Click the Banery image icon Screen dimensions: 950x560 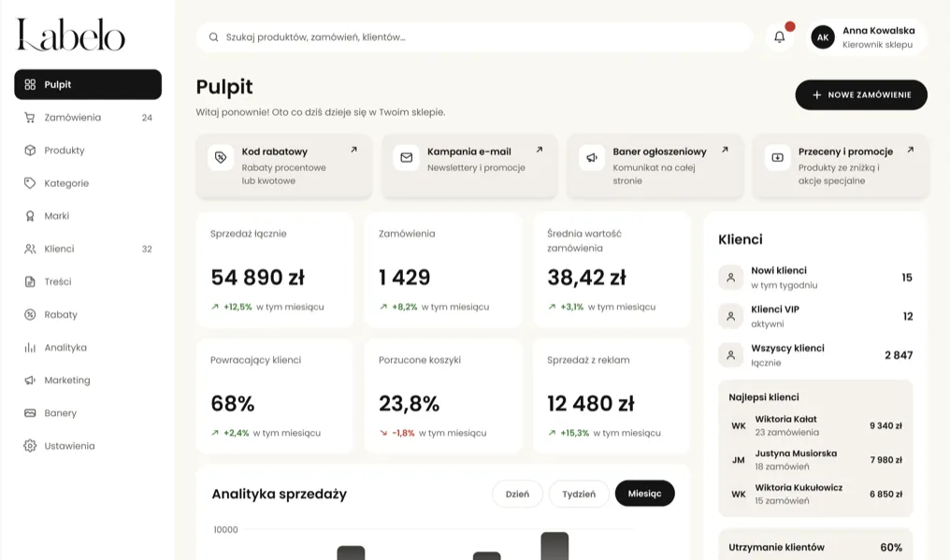(x=30, y=412)
